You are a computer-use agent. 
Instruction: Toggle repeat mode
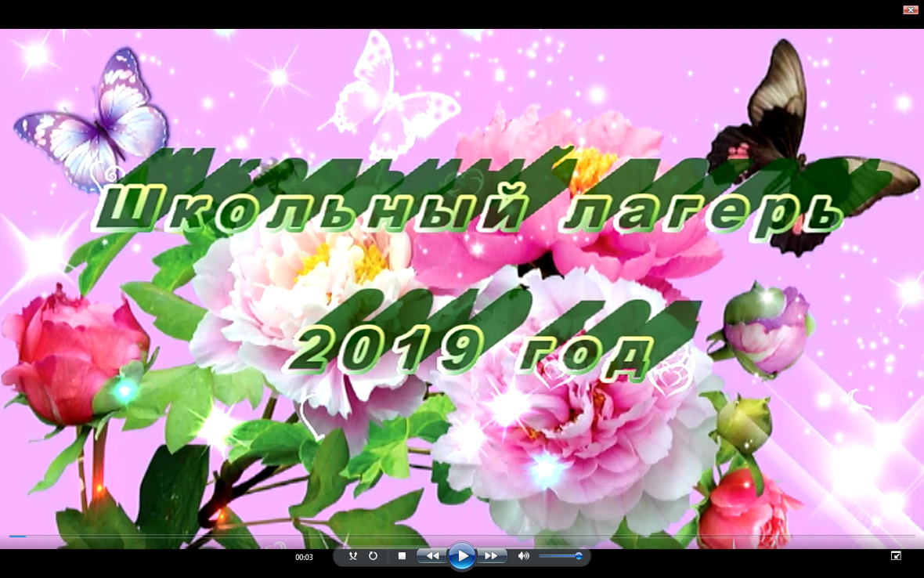pos(373,555)
